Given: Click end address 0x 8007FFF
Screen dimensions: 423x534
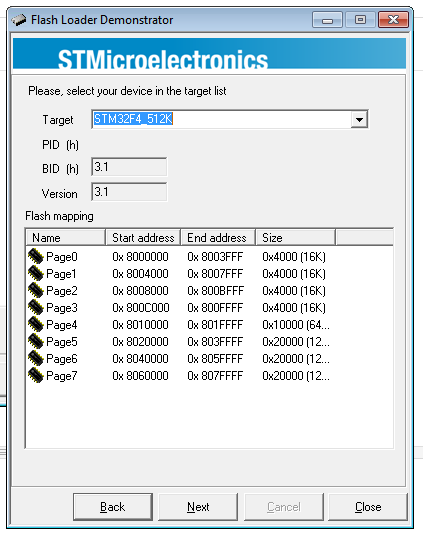Looking at the screenshot, I should tap(215, 273).
